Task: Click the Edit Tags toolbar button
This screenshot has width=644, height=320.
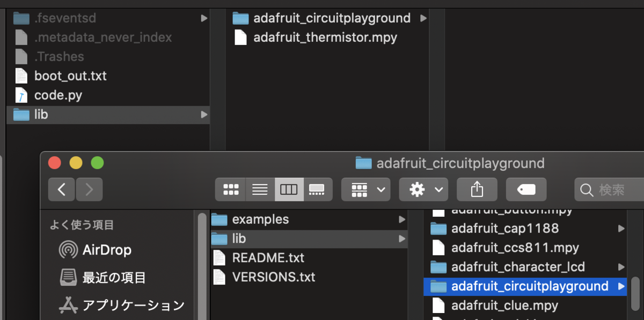Action: pyautogui.click(x=526, y=190)
